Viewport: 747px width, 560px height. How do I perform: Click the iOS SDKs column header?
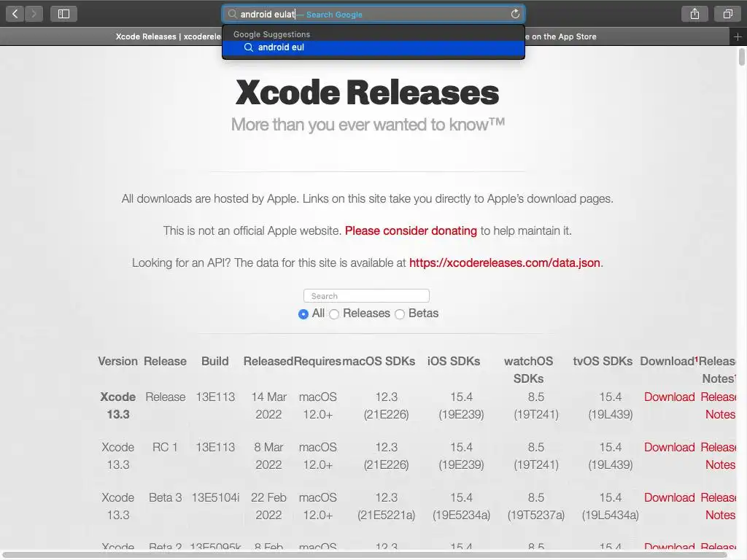454,362
